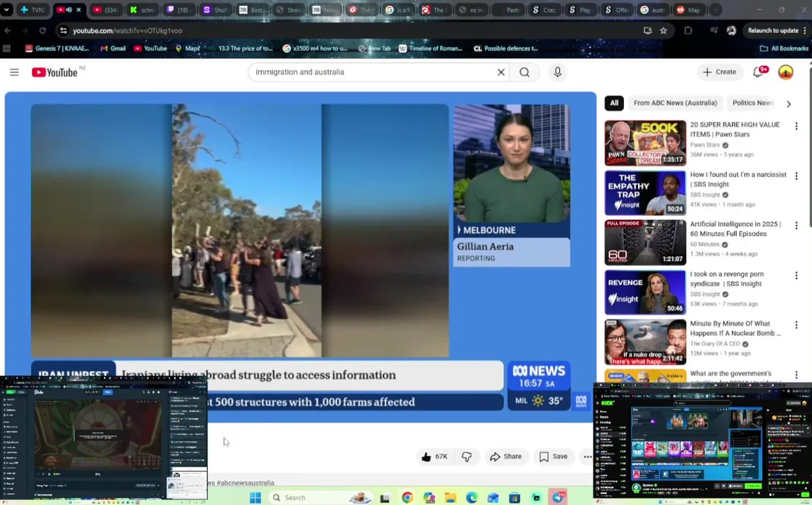Open the nuke drop video thumbnail

[645, 342]
